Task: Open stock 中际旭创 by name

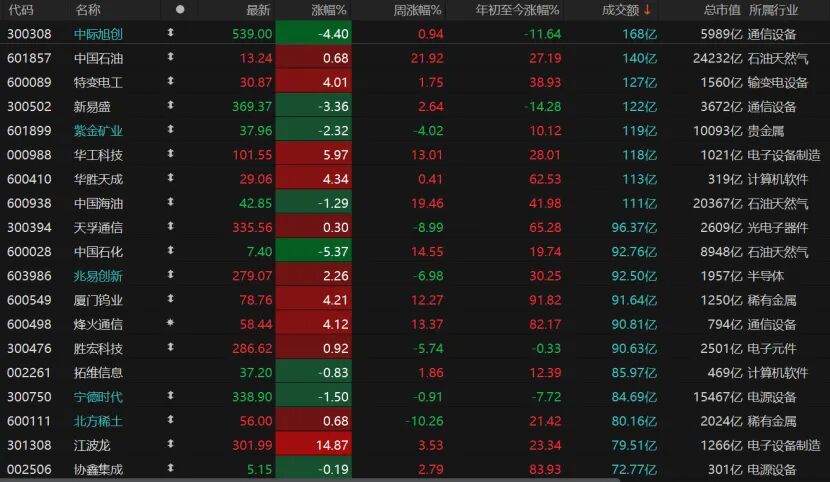Action: pos(98,34)
